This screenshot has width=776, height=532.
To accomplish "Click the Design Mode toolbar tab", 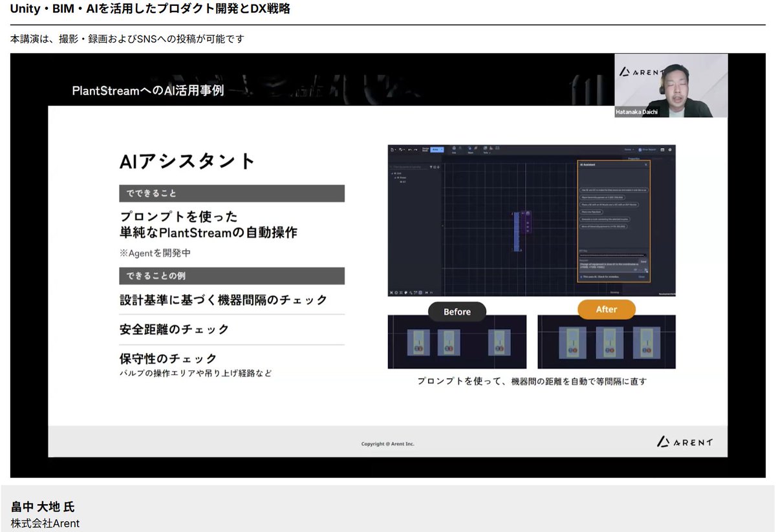I will 426,149.
